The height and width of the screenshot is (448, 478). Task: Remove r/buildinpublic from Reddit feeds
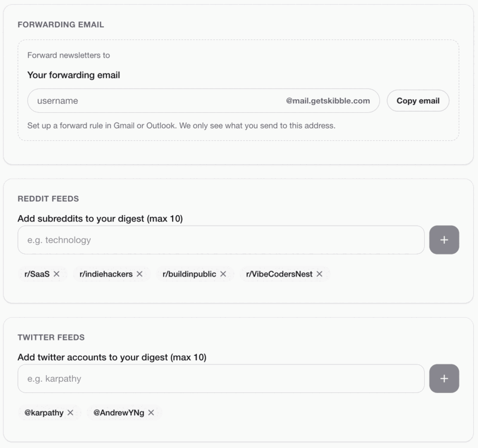click(x=223, y=274)
